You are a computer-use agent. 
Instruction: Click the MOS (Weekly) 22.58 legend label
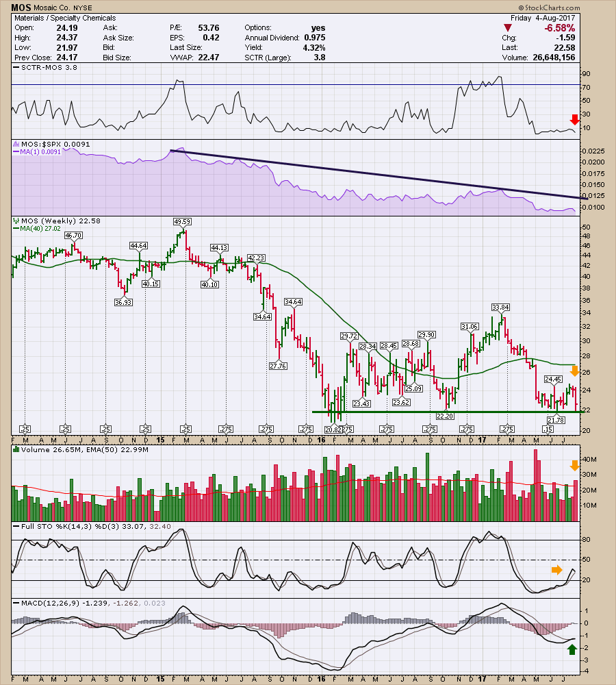click(61, 221)
